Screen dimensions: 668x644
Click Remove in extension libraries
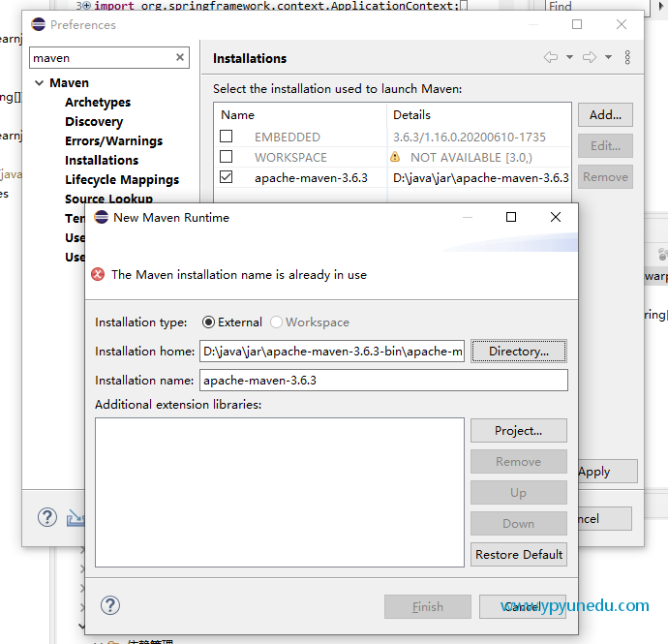point(519,462)
